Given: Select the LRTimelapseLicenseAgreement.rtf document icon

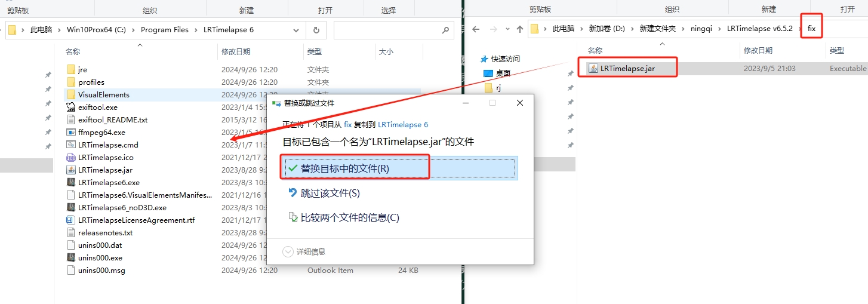Looking at the screenshot, I should (71, 220).
